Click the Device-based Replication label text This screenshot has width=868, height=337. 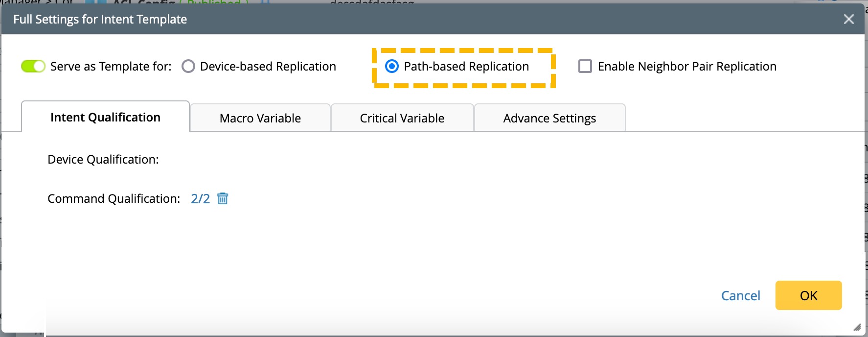[x=268, y=66]
